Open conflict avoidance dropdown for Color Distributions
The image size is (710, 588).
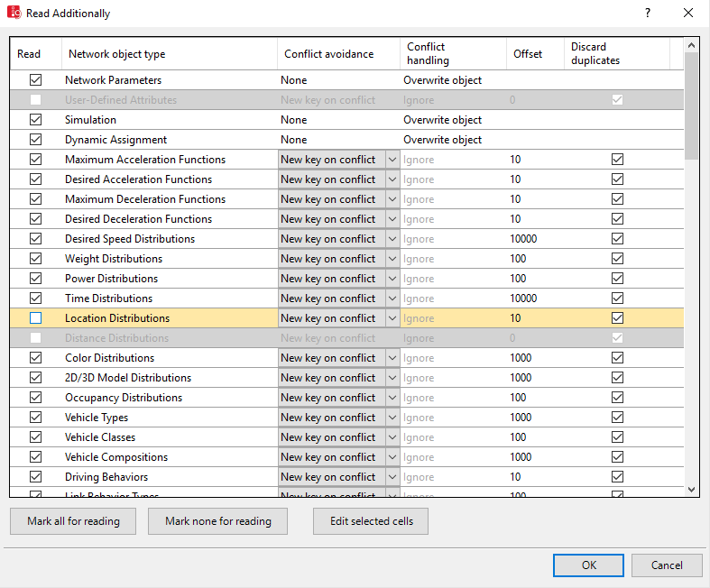coord(392,358)
